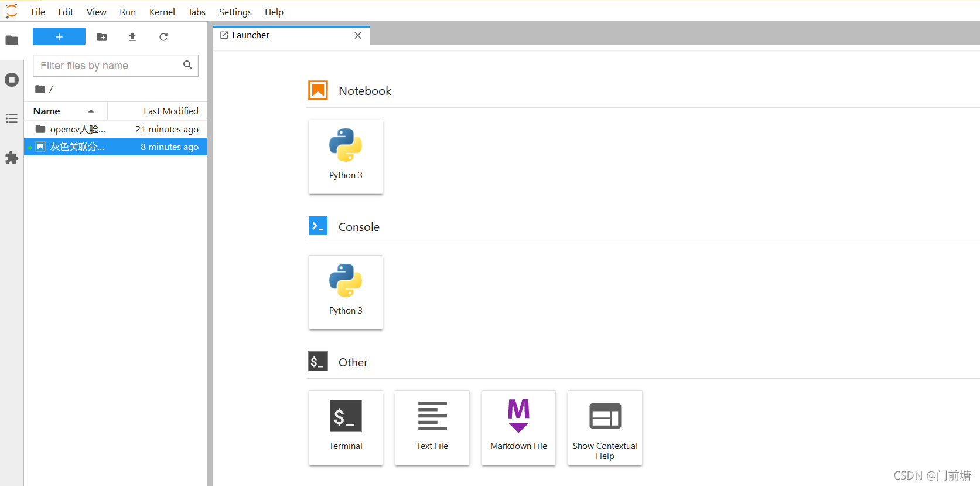The image size is (980, 486).
Task: Open the Running Terminals and Kernels panel
Action: click(12, 80)
